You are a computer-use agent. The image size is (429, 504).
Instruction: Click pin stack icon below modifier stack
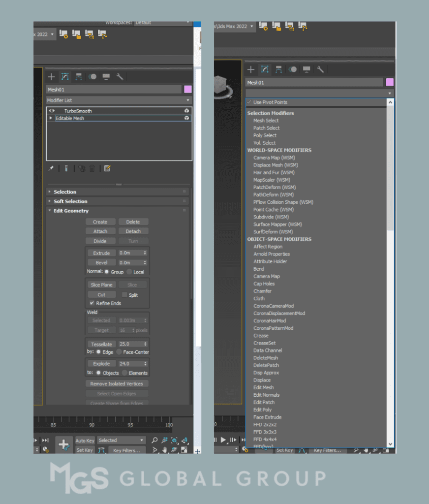point(51,168)
